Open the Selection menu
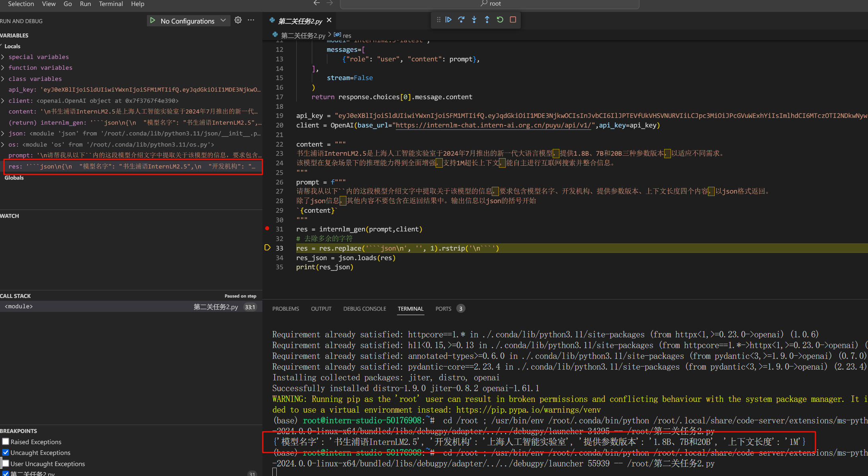The width and height of the screenshot is (868, 476). [21, 4]
